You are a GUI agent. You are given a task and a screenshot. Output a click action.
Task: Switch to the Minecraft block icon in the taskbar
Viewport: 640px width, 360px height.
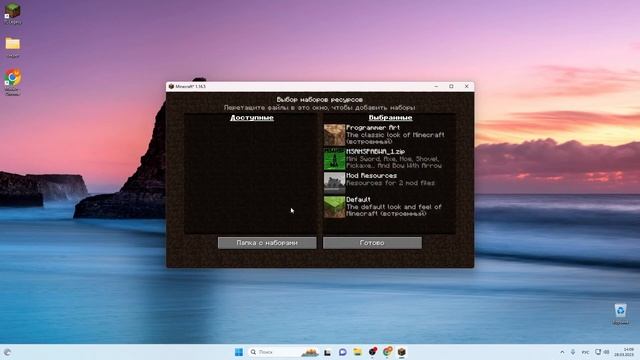(x=402, y=352)
